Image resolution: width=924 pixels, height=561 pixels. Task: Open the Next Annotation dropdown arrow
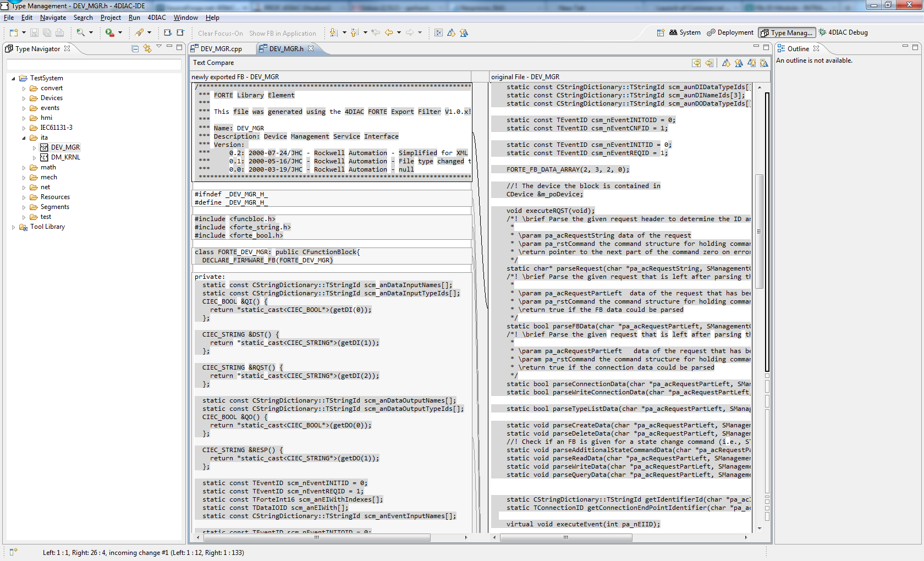(345, 33)
